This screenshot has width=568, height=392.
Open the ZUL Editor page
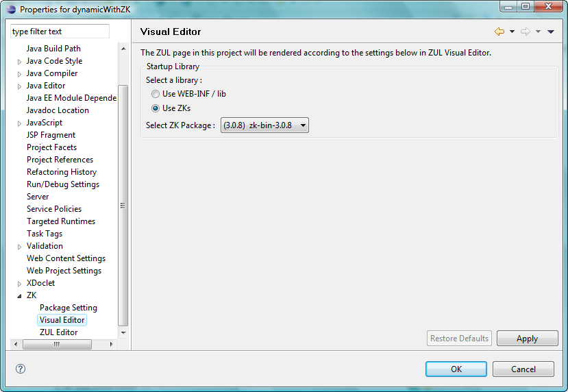59,332
